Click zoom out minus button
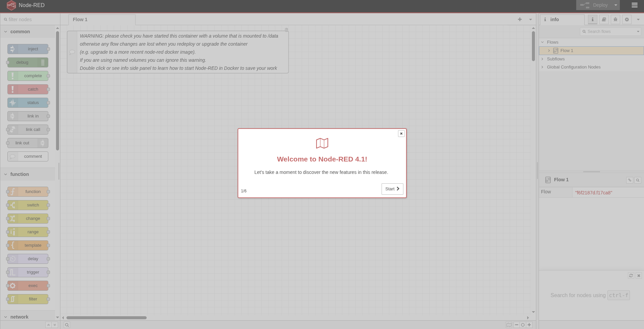Viewport: 644px width, 329px height. (516, 325)
